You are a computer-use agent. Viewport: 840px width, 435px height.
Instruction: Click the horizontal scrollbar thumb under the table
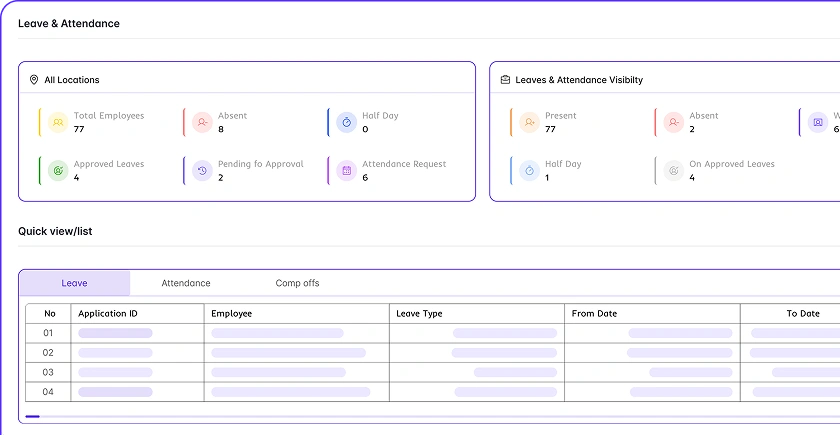pos(32,416)
